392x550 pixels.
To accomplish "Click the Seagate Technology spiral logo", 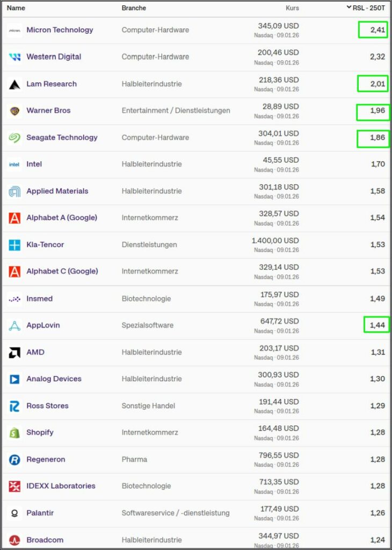I will (14, 137).
